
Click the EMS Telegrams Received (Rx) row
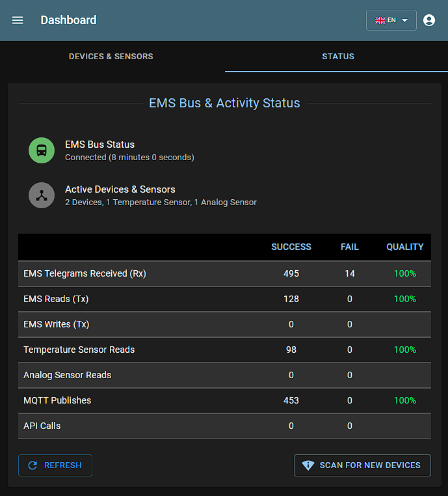click(x=224, y=273)
